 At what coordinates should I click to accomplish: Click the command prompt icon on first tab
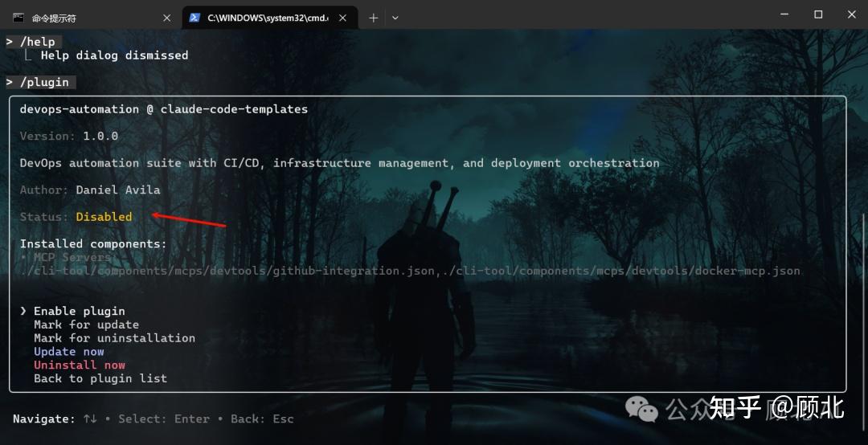point(18,18)
